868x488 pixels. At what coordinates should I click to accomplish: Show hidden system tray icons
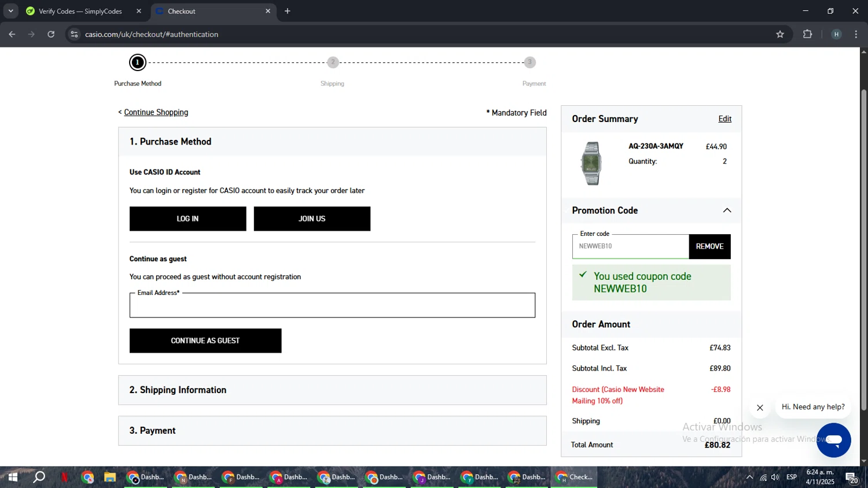click(750, 477)
